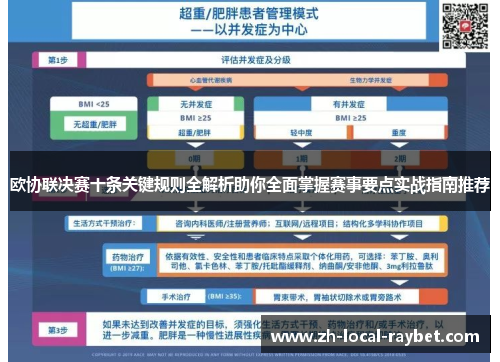This screenshot has height=362, width=500.
Task: Click the 2期 stage box
Action: (400, 159)
